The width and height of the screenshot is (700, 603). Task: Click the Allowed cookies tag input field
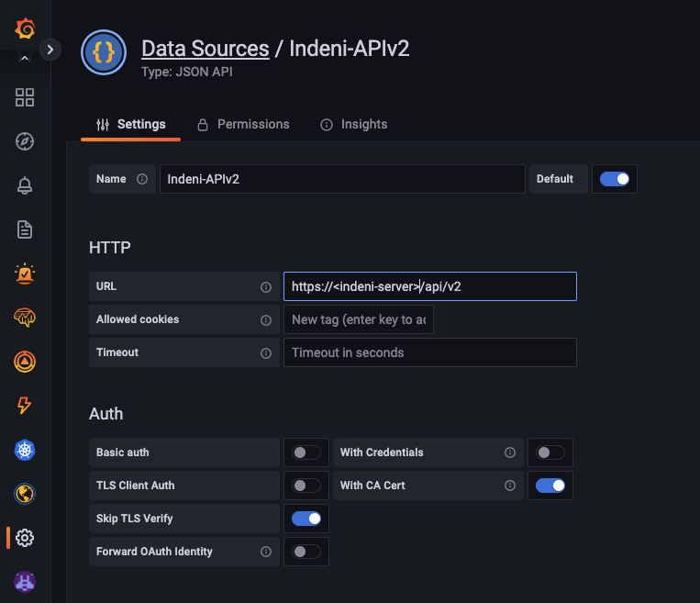[358, 319]
